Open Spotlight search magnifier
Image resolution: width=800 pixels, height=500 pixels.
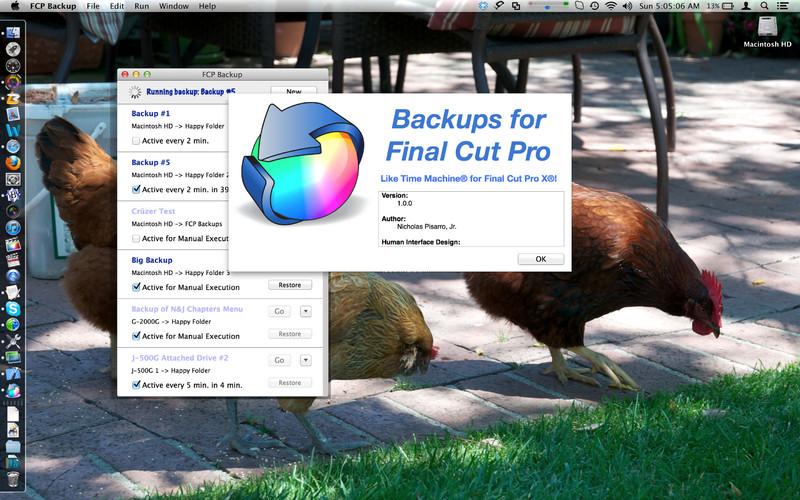(x=764, y=6)
